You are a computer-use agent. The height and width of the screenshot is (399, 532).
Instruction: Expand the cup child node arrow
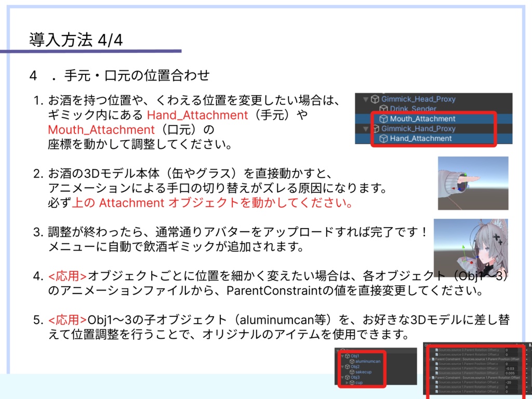(x=347, y=383)
